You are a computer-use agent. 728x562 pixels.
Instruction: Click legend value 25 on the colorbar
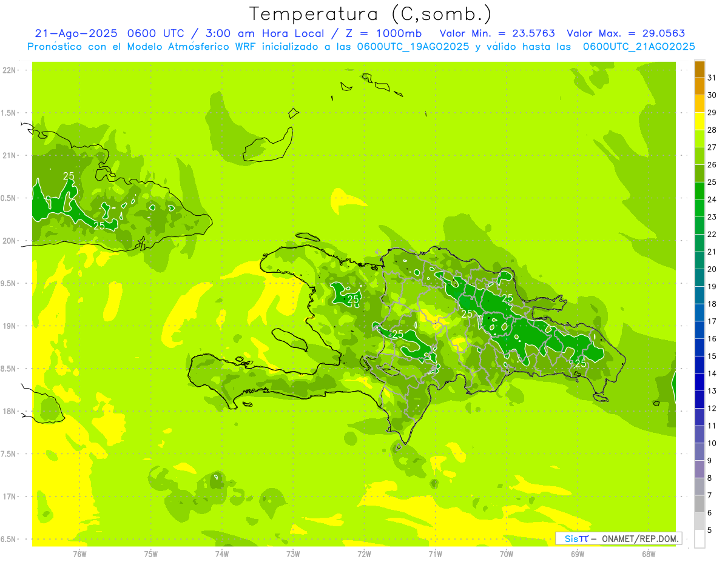coord(712,182)
